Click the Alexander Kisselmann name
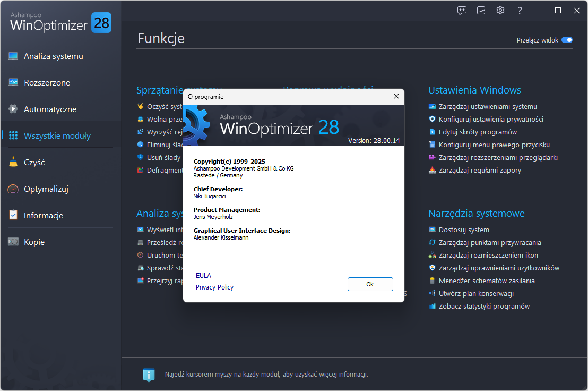The height and width of the screenshot is (391, 588). click(221, 237)
